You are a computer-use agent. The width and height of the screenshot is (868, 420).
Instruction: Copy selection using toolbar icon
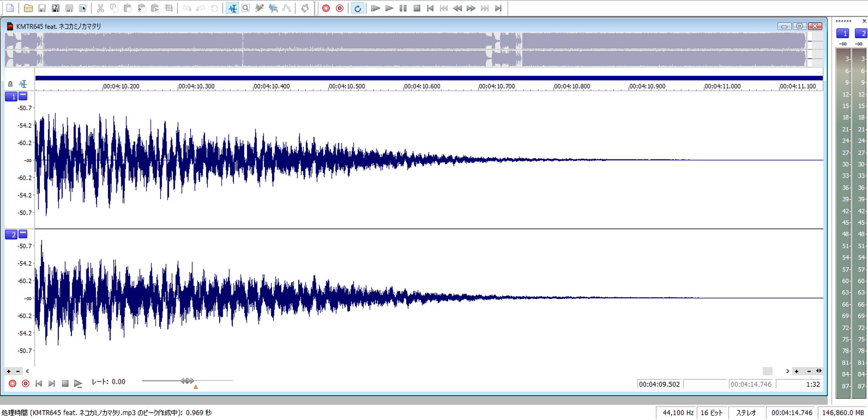coord(114,8)
